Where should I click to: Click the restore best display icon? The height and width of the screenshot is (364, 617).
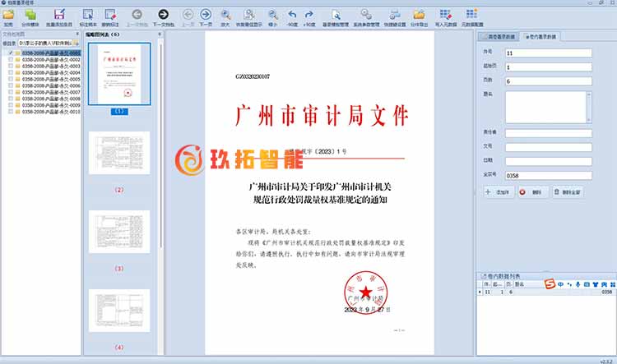pyautogui.click(x=248, y=15)
